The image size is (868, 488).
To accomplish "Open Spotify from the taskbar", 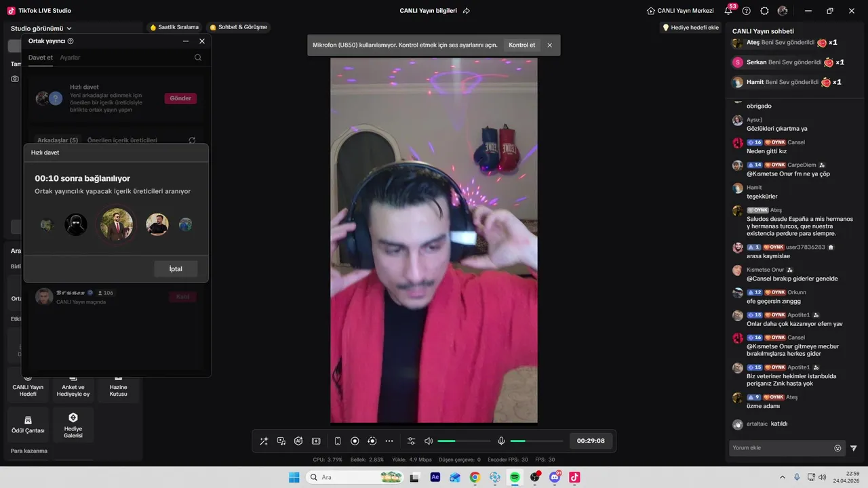I will (515, 477).
